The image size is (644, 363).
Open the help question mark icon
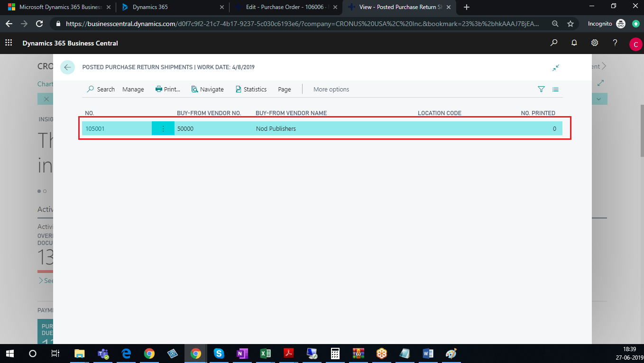click(615, 43)
